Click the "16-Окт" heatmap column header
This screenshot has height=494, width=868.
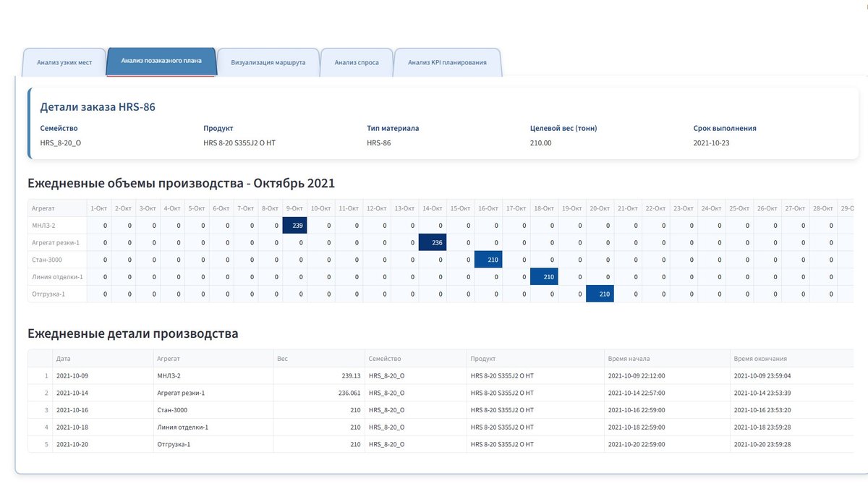coord(488,208)
